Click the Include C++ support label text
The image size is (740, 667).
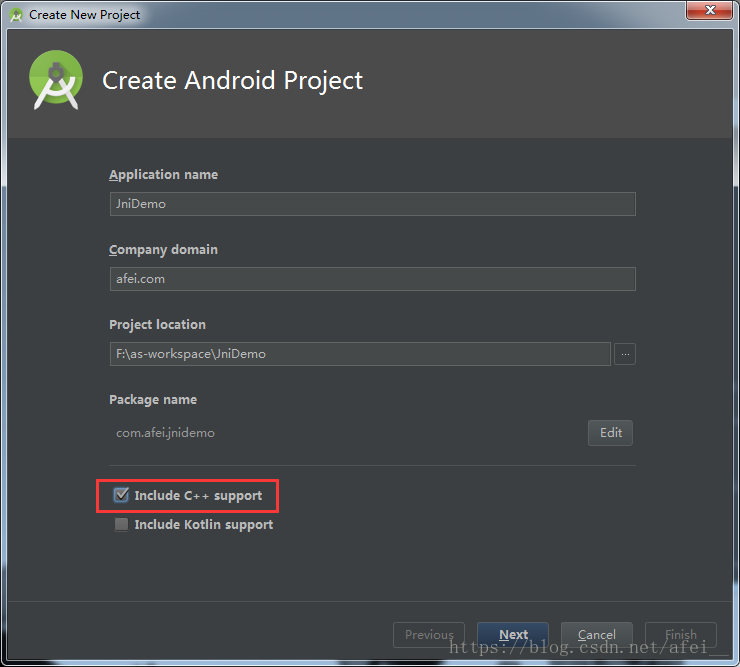click(198, 496)
